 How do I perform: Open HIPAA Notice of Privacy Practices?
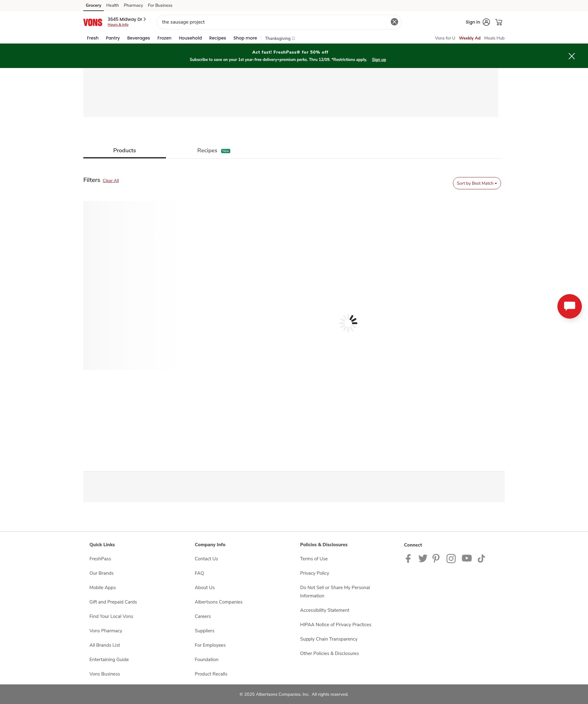pos(336,625)
